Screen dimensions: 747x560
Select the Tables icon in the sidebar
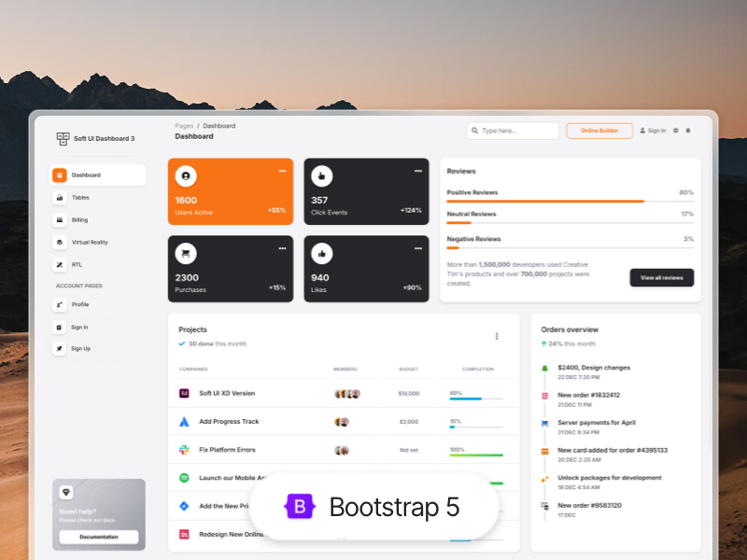[58, 198]
